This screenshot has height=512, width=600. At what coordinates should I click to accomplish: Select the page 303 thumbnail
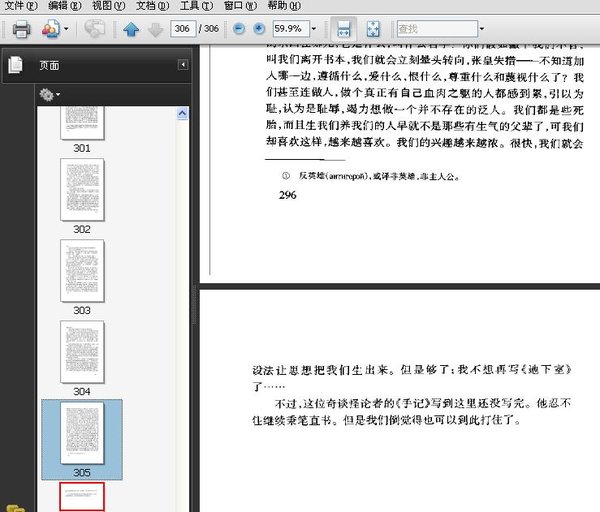82,271
